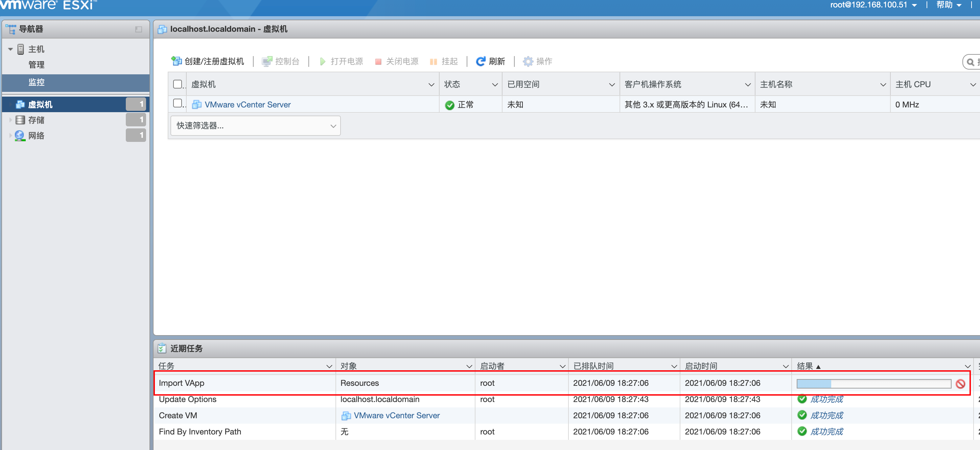980x450 pixels.
Task: Collapse the host (主机) tree node
Action: [x=10, y=49]
